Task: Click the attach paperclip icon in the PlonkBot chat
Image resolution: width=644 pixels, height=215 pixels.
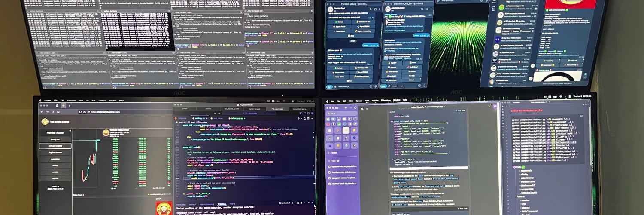Action: (335, 86)
